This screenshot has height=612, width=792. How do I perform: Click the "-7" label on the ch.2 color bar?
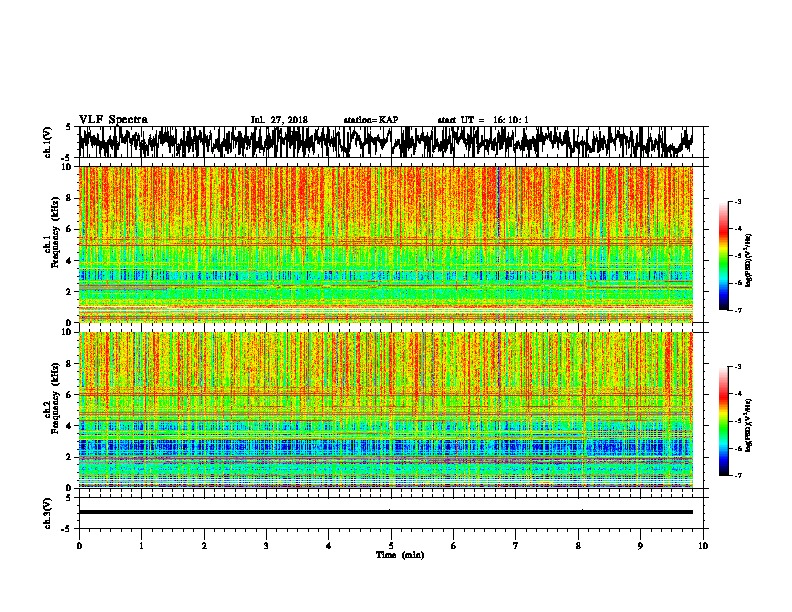point(737,476)
